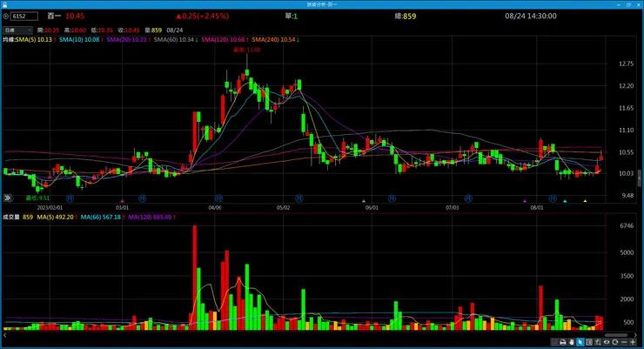Select the arrow pointer tool
This screenshot has width=644, height=349.
(x=580, y=342)
